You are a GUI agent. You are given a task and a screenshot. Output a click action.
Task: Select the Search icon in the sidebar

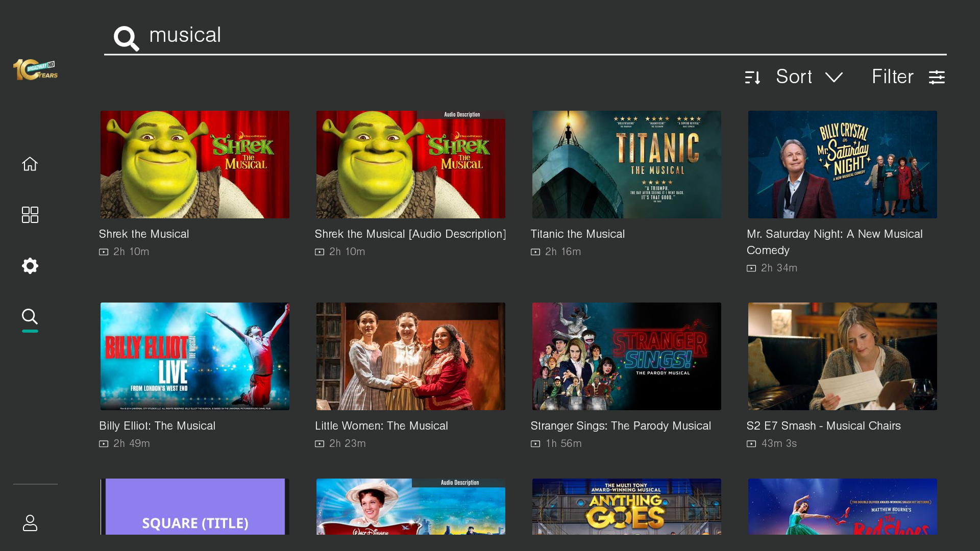tap(30, 317)
